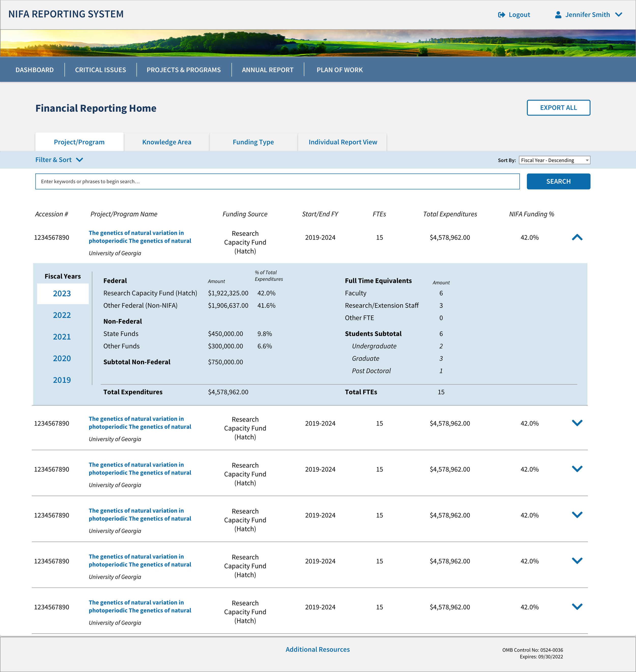The image size is (636, 672).
Task: Click the user profile silhouette icon
Action: (558, 14)
